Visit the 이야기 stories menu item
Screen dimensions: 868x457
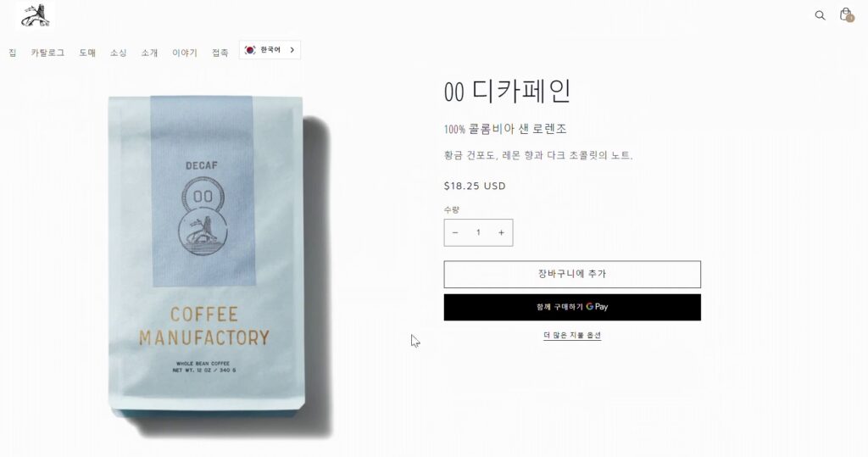pos(184,53)
